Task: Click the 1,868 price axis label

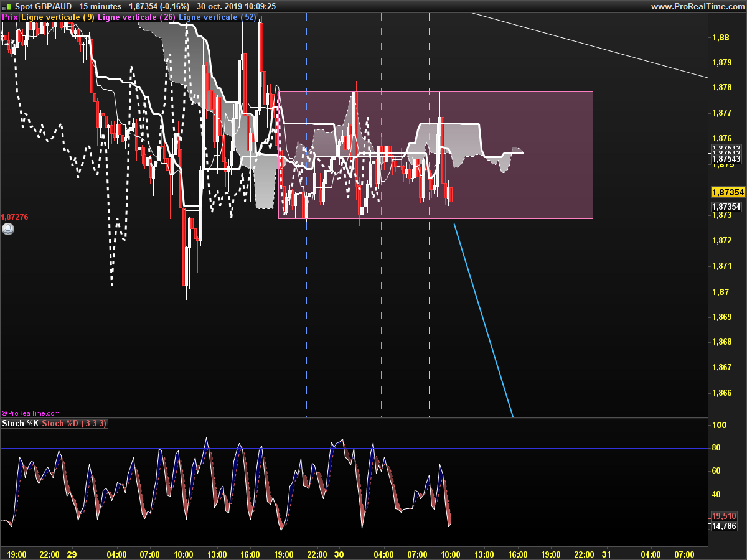Action: point(721,342)
